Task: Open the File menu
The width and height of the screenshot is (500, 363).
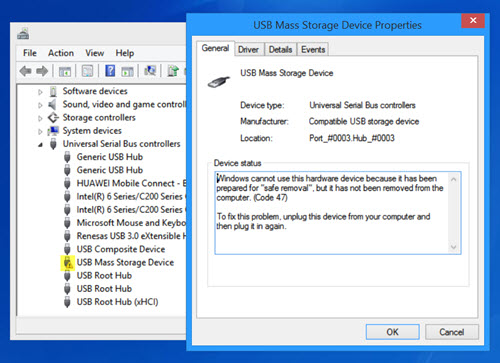Action: pos(30,53)
